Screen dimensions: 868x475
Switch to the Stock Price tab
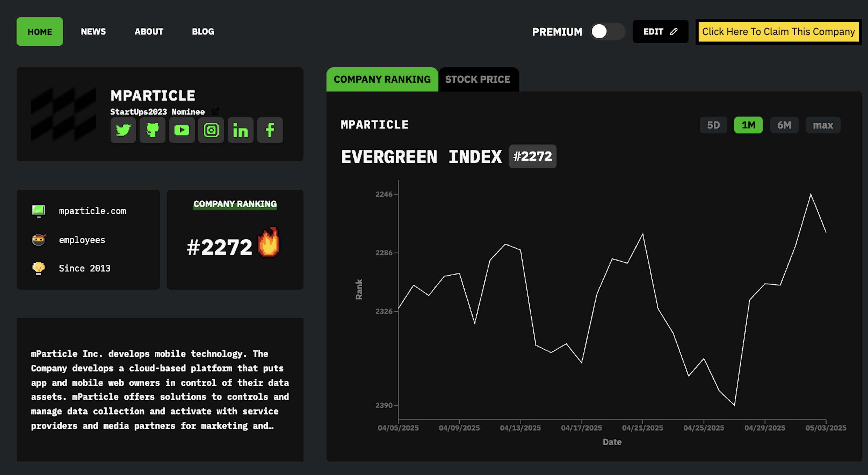click(478, 79)
